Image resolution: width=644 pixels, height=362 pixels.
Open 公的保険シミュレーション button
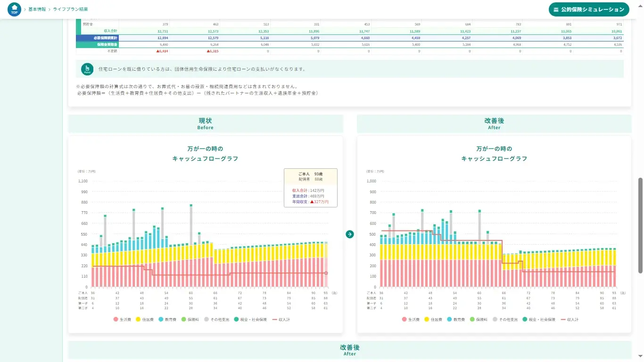coord(589,9)
